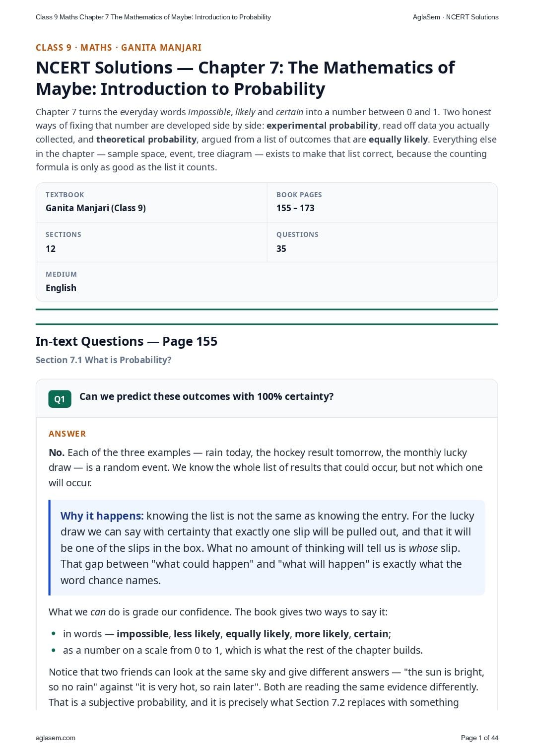Click the Page 1 of 44 indicator
This screenshot has width=534, height=756.
[479, 738]
